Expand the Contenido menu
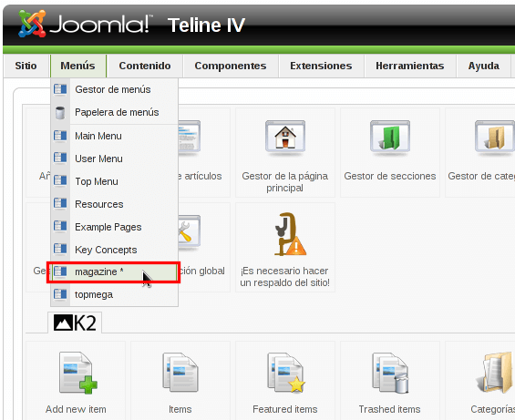515x420 pixels. click(x=145, y=66)
